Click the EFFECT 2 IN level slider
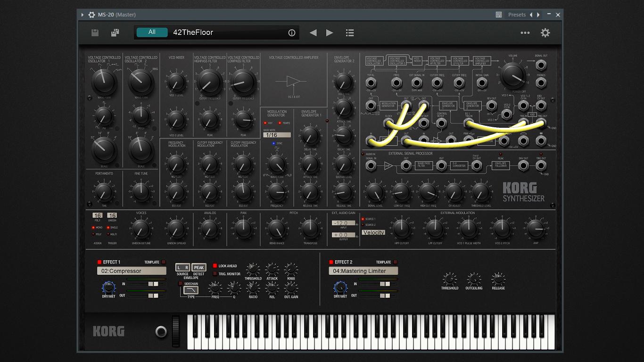644x362 pixels. pyautogui.click(x=385, y=284)
